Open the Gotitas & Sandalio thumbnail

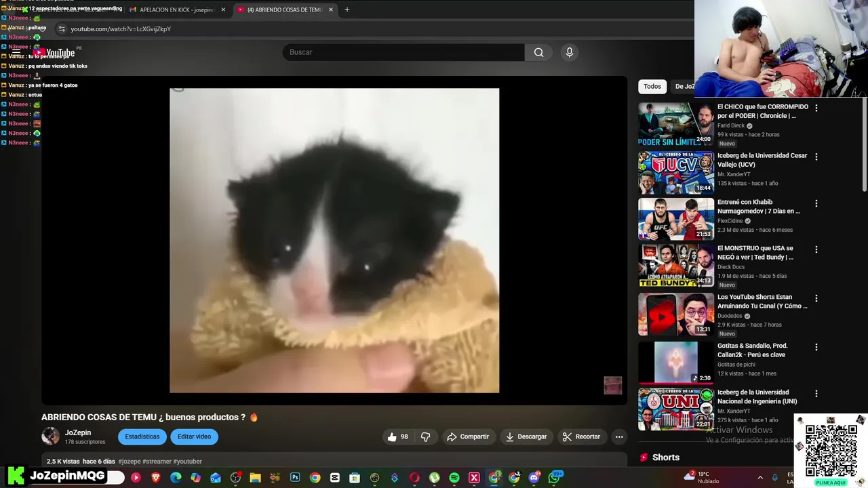[x=675, y=363]
